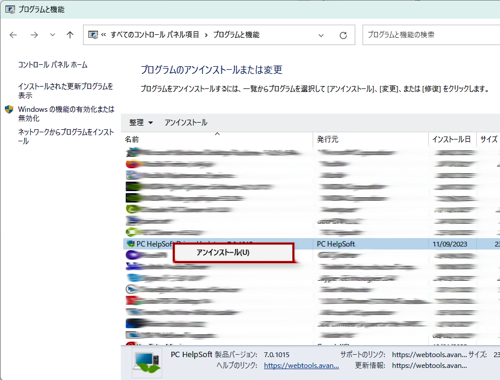This screenshot has width=500, height=380.
Task: Open the 整理 dropdown menu
Action: (x=141, y=123)
